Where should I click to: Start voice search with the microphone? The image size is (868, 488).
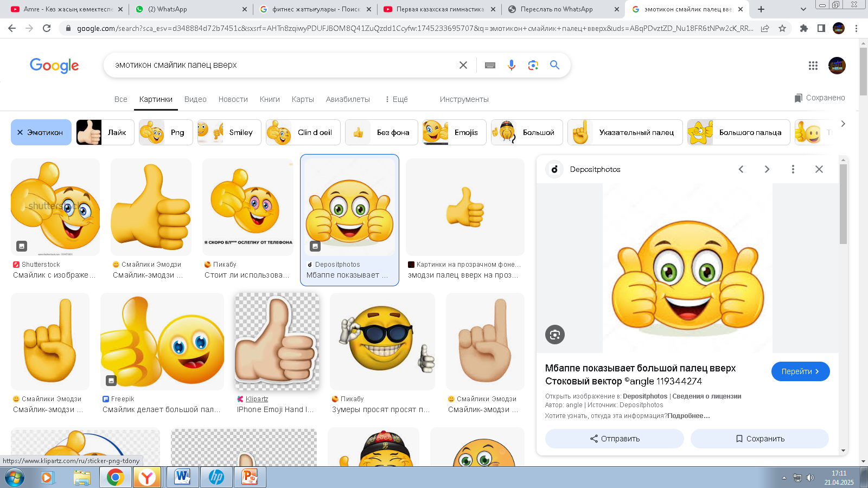point(512,65)
